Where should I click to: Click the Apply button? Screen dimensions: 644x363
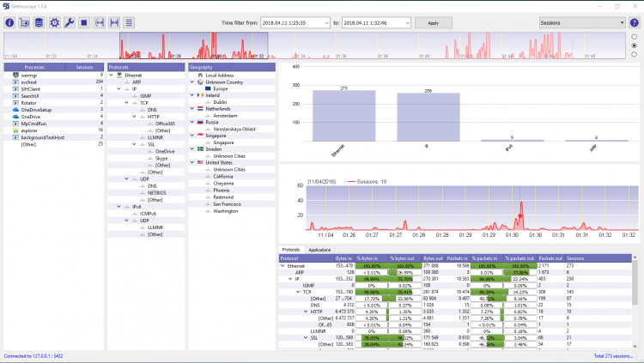tap(434, 23)
